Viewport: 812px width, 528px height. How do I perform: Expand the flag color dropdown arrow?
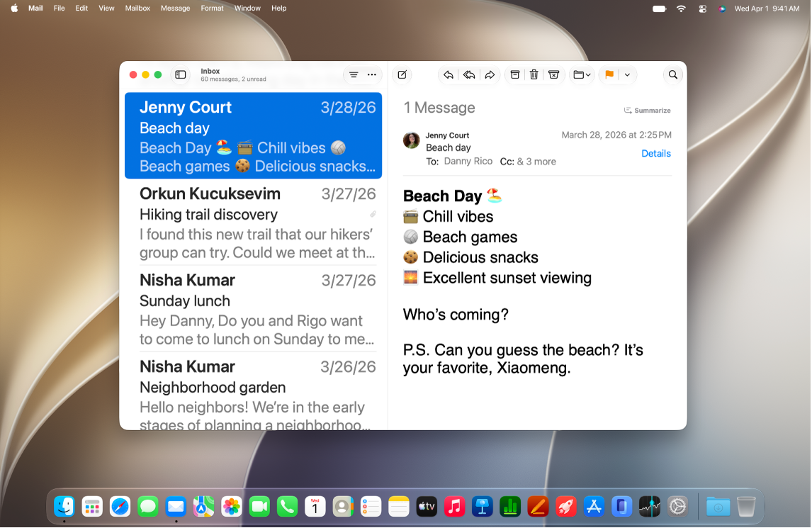[x=627, y=74]
